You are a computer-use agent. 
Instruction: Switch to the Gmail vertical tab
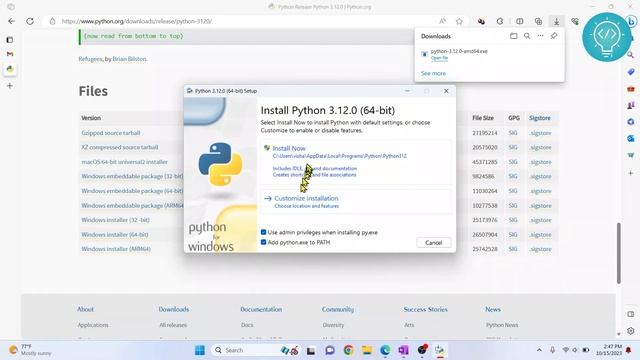[10, 54]
